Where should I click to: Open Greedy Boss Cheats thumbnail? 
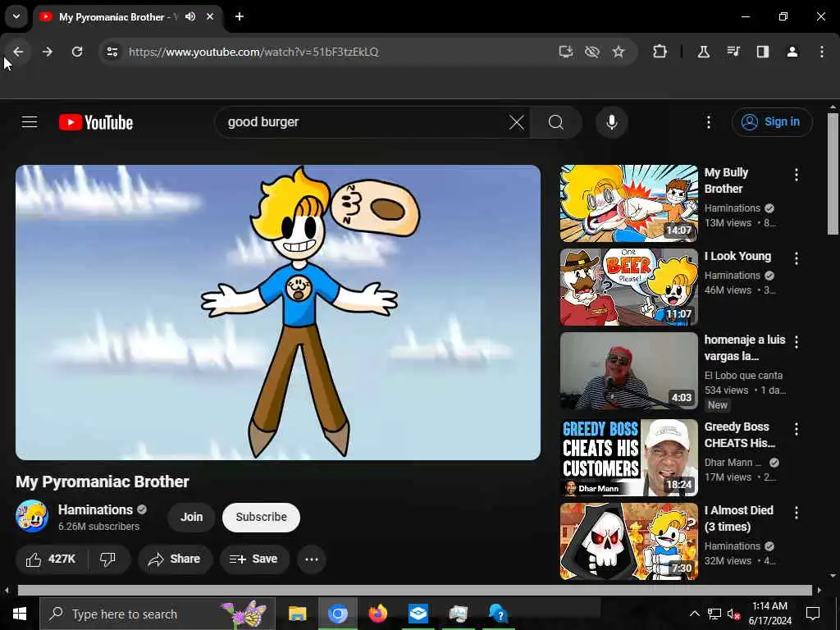[629, 458]
